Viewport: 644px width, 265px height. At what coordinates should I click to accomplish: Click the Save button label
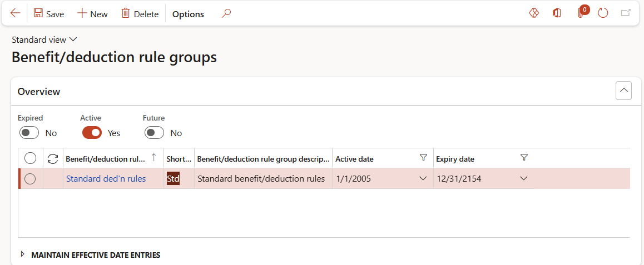pyautogui.click(x=55, y=14)
